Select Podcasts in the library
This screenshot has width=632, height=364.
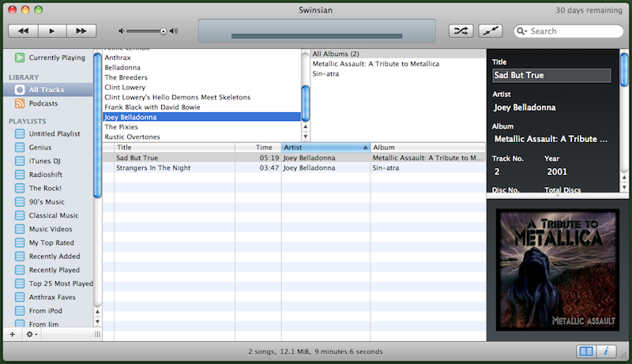(43, 103)
